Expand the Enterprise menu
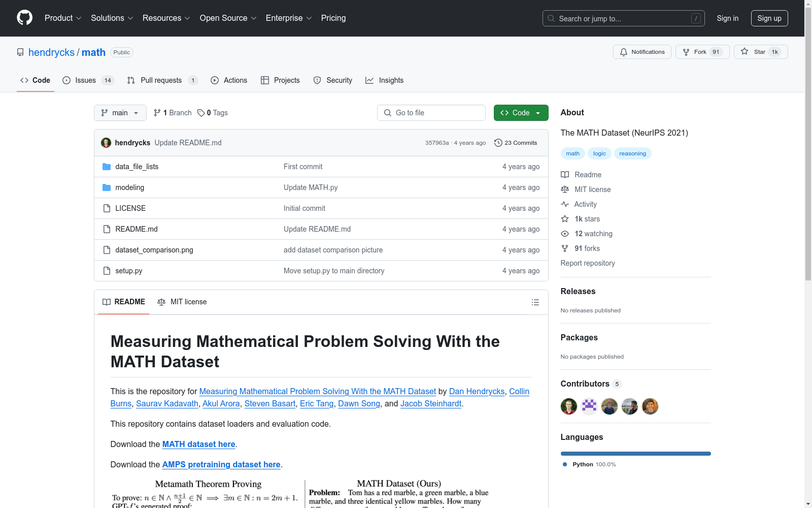 (x=289, y=18)
